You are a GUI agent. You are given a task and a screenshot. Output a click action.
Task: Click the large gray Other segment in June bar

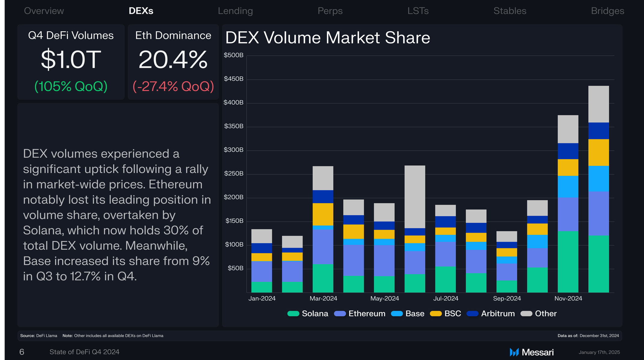(x=415, y=197)
